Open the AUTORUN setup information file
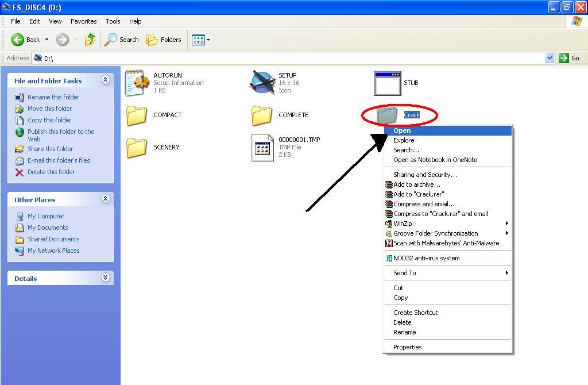 pos(137,83)
